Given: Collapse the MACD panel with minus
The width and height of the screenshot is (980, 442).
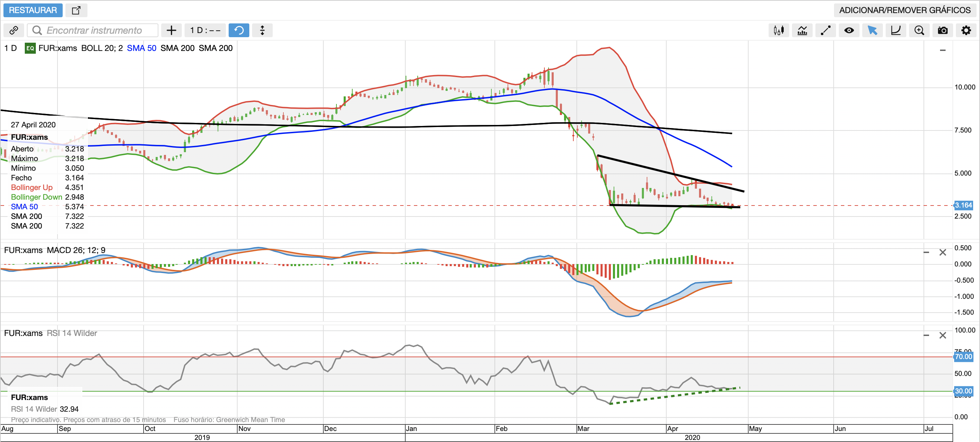Looking at the screenshot, I should pyautogui.click(x=926, y=252).
